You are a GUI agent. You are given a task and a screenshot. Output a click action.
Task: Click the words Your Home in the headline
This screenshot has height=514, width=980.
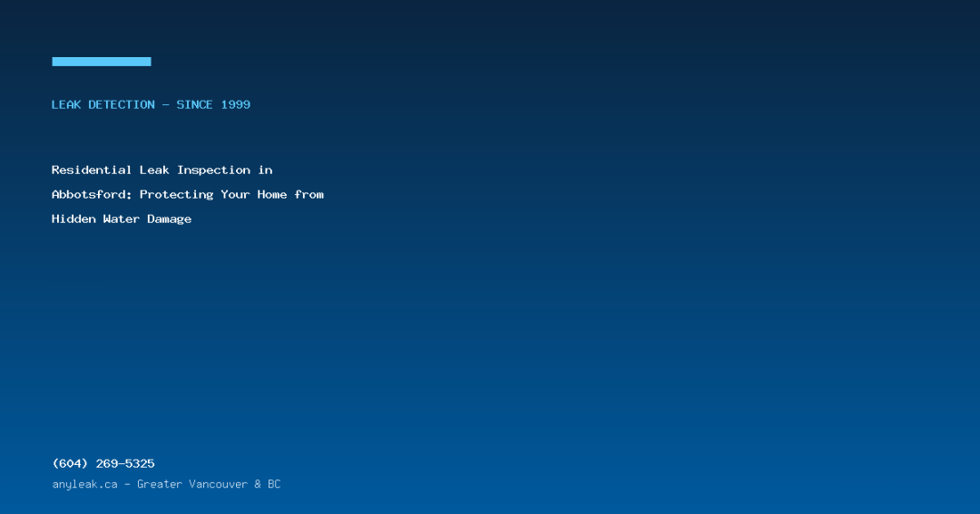tap(254, 194)
